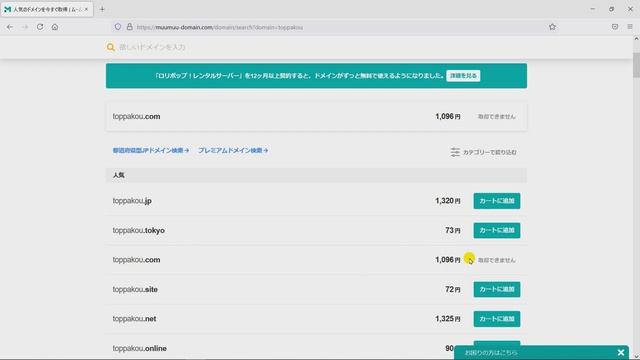Image resolution: width=640 pixels, height=360 pixels.
Task: Minimize the browser window
Action: [x=592, y=9]
